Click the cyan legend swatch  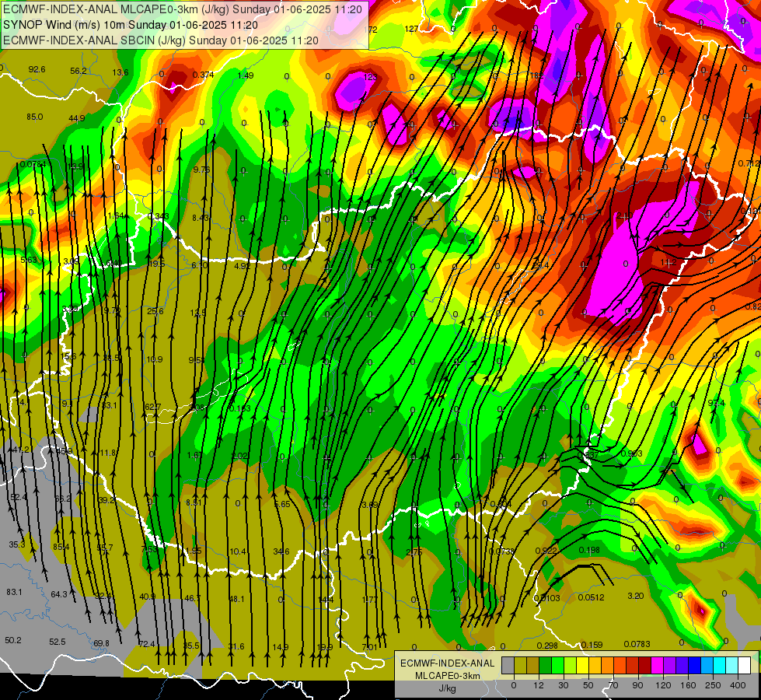(719, 665)
